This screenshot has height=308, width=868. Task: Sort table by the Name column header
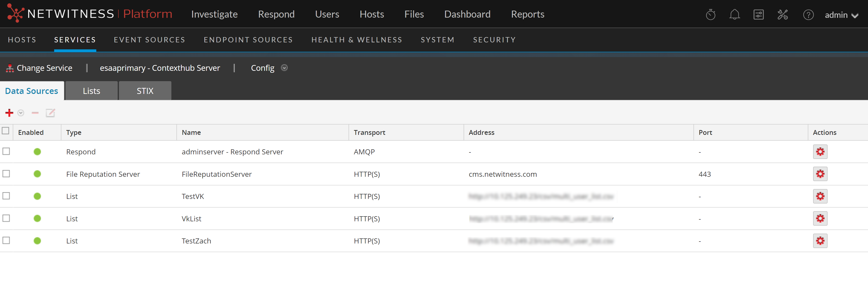coord(191,132)
